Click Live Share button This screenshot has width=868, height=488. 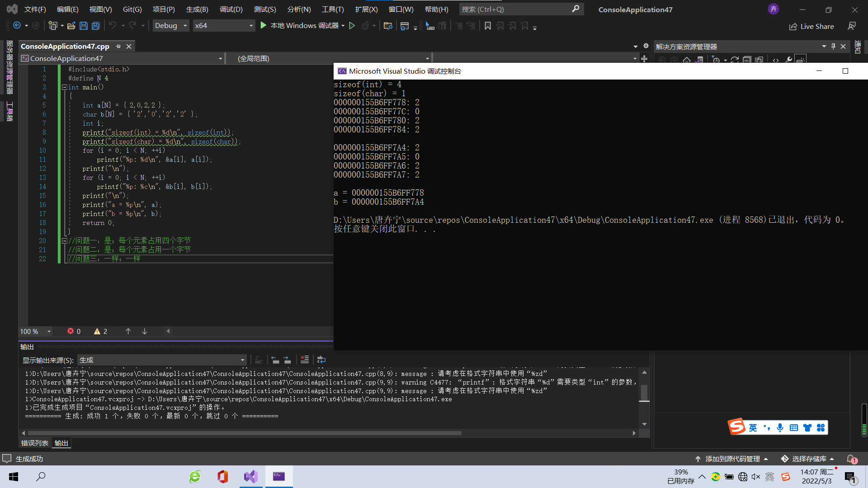(x=811, y=26)
